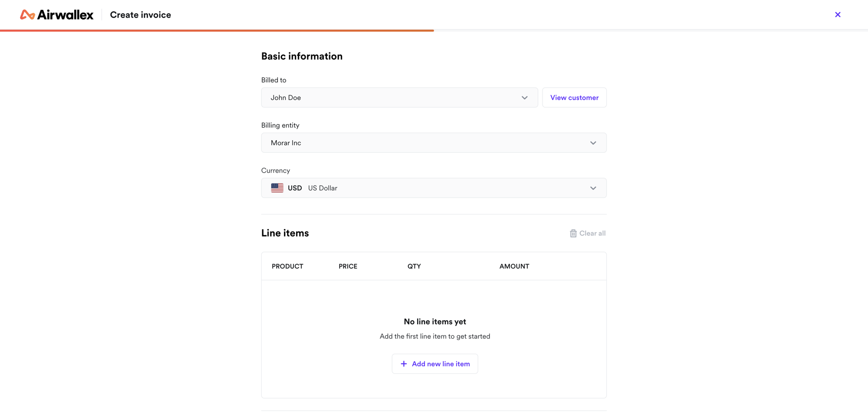Click the Add new line item button
This screenshot has width=868, height=416.
tap(434, 364)
